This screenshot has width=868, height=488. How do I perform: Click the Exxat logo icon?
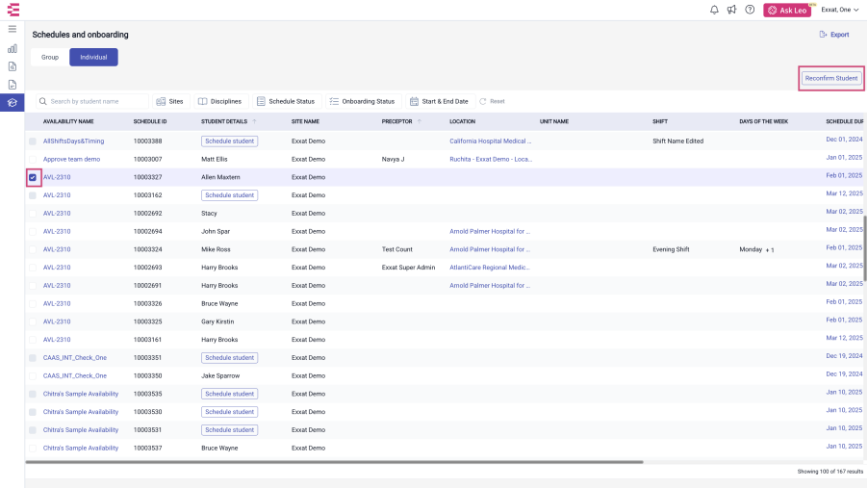tap(13, 10)
